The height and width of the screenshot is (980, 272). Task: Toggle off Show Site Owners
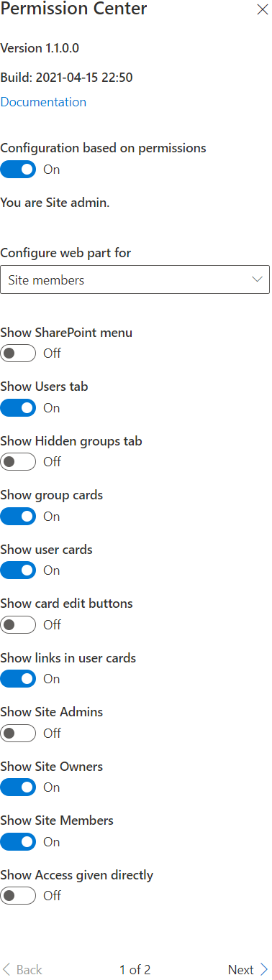[18, 787]
